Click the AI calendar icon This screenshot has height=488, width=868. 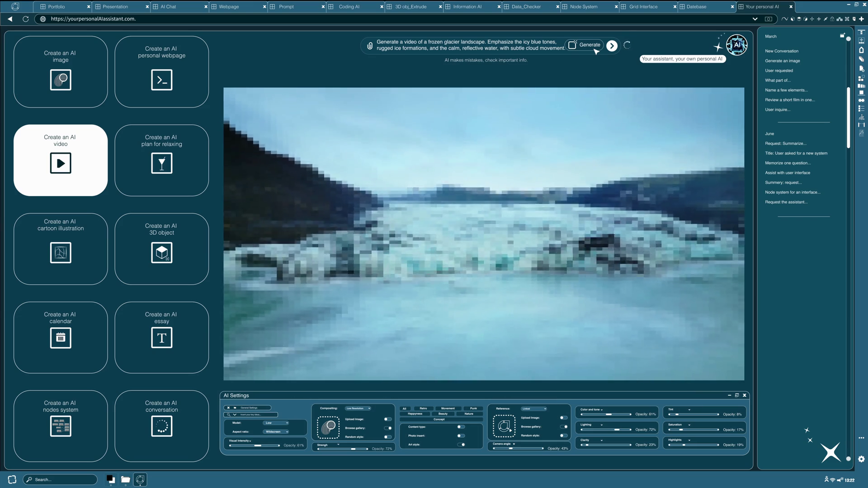61,338
